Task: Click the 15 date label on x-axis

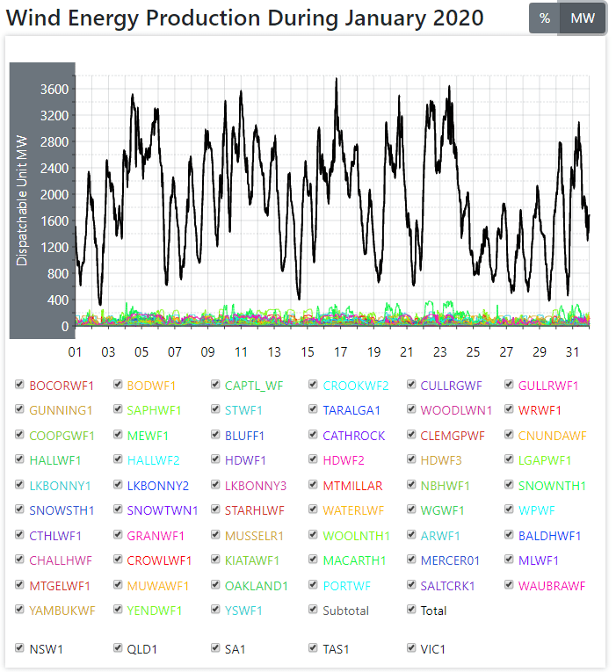Action: pos(308,352)
